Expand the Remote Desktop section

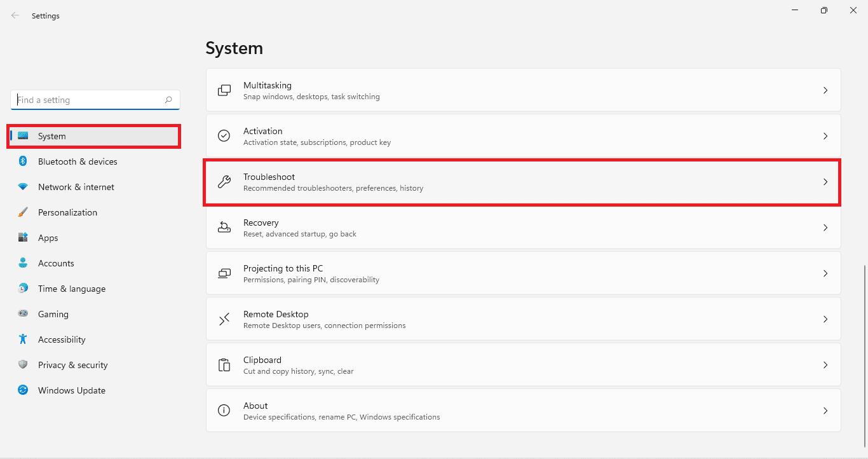click(825, 319)
